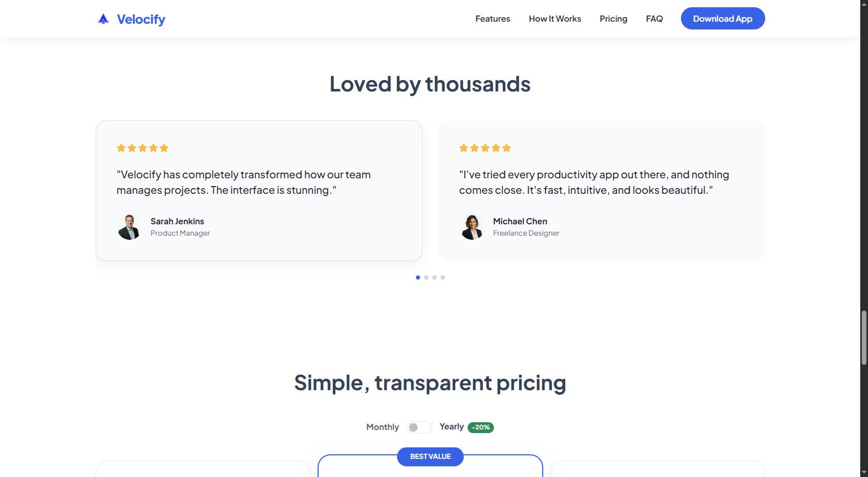Click the star rating above Michael Chen's review
Image resolution: width=868 pixels, height=477 pixels.
[485, 148]
